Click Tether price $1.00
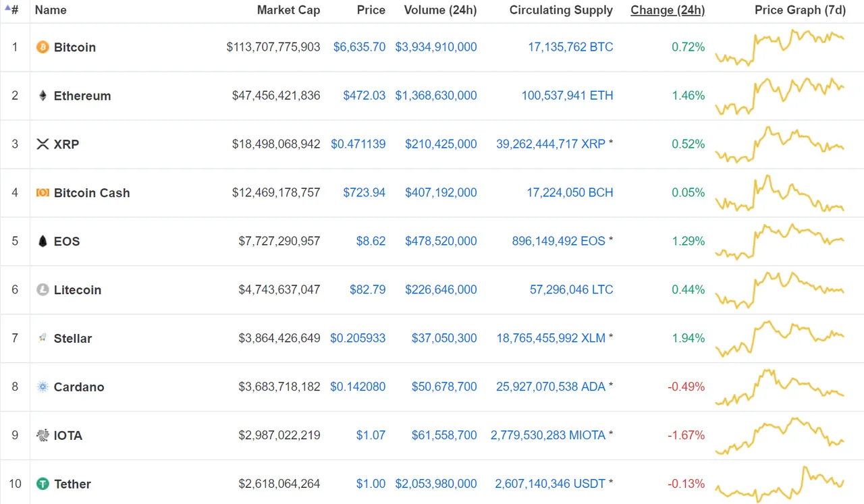The image size is (864, 504). click(371, 484)
